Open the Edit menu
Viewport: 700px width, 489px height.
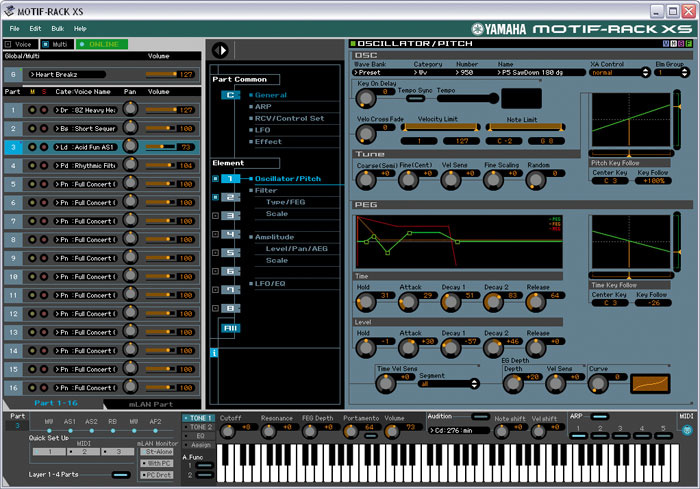click(35, 29)
